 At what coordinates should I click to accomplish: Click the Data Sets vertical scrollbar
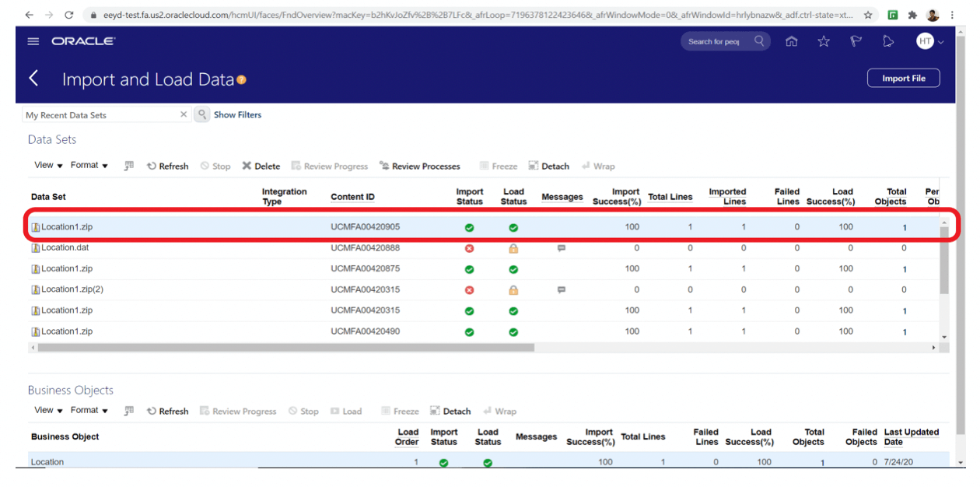pyautogui.click(x=944, y=259)
